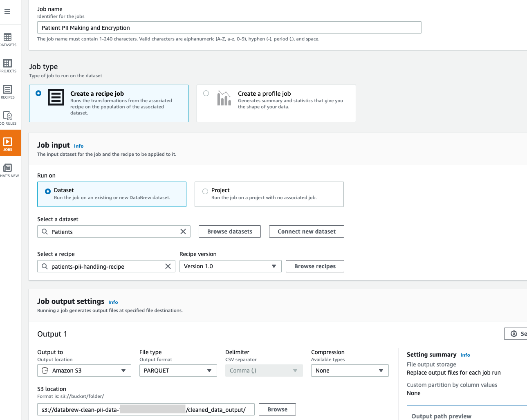Screen dimensions: 527x420
Task: Choose Run on Project radio option
Action: 269,194
